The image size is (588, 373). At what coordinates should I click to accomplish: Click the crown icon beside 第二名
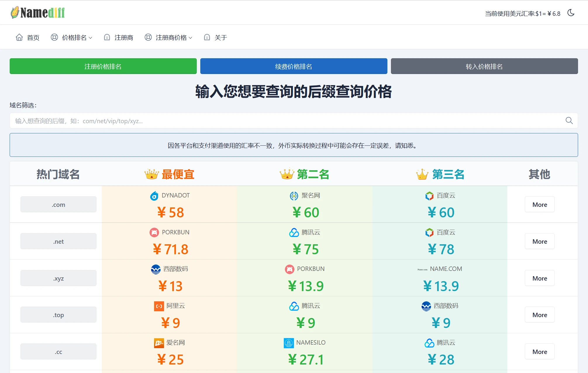[287, 174]
